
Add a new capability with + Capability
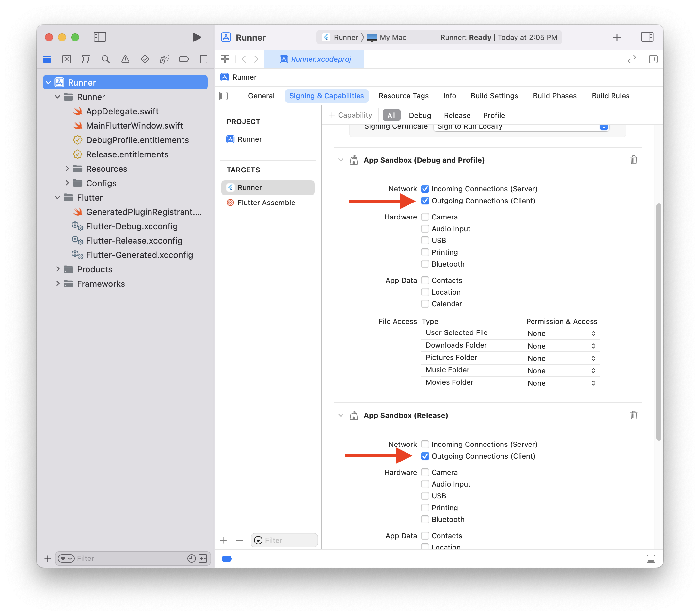click(x=350, y=115)
